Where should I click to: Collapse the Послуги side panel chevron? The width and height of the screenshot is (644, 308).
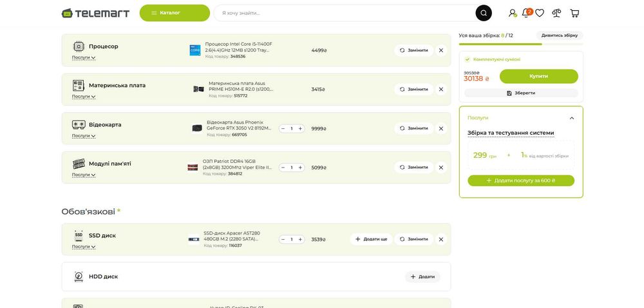[x=572, y=118]
